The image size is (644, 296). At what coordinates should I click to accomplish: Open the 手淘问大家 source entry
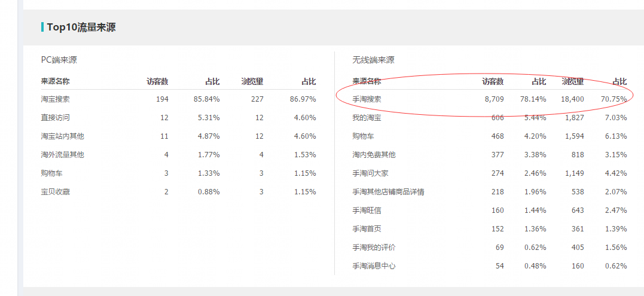370,173
